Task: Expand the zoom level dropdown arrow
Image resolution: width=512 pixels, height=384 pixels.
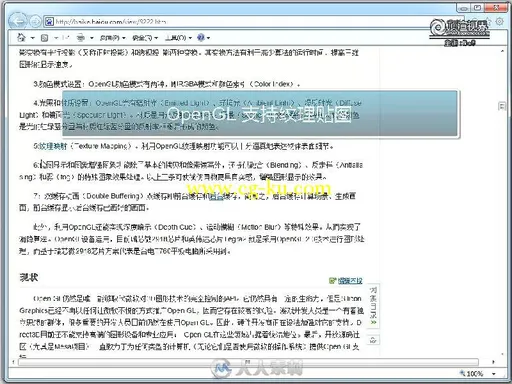Action: 494,374
